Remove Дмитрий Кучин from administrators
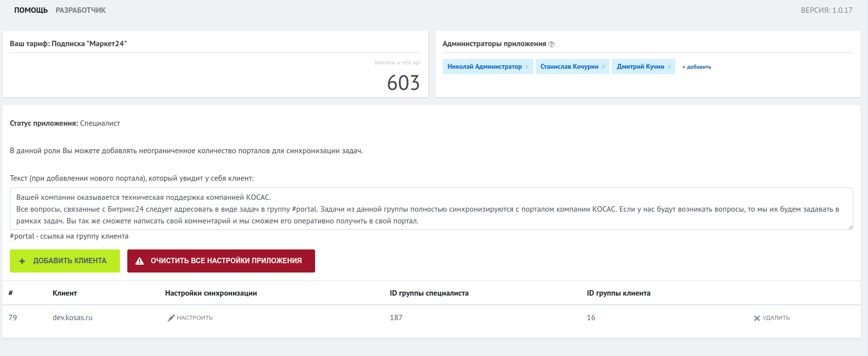868x356 pixels. [x=669, y=67]
